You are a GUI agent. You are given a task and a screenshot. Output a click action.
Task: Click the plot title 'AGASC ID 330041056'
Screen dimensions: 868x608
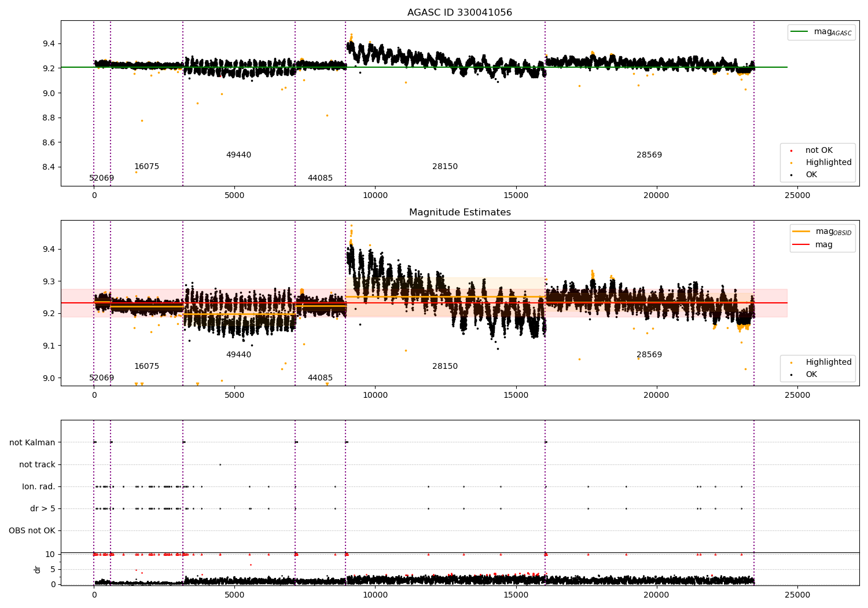point(459,13)
